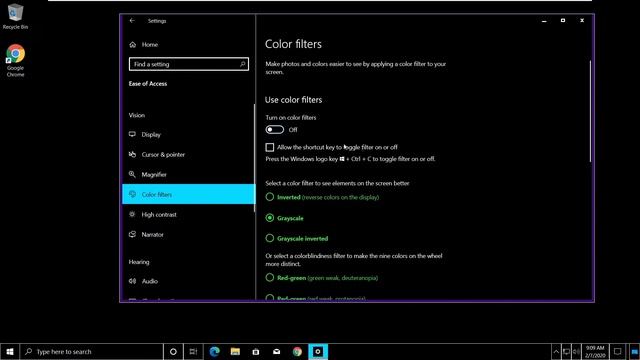Click the taskbar search box

click(91, 351)
